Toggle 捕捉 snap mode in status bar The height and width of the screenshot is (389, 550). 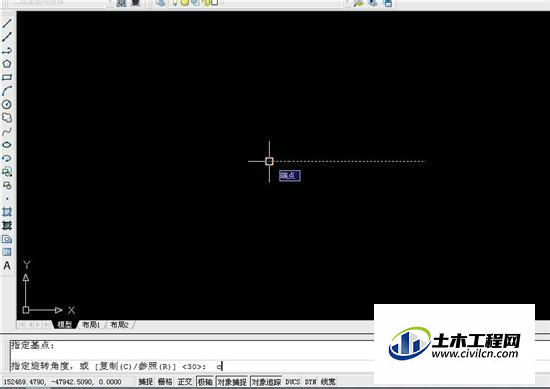click(146, 381)
